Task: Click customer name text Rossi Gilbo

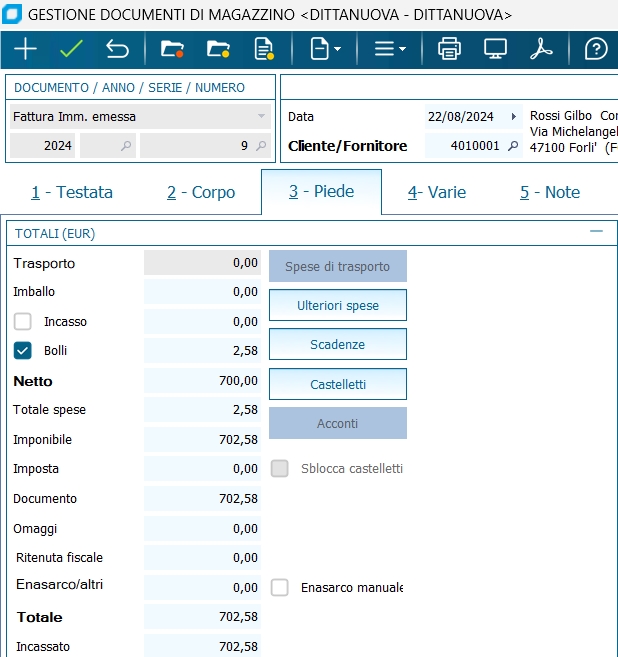Action: [x=561, y=116]
